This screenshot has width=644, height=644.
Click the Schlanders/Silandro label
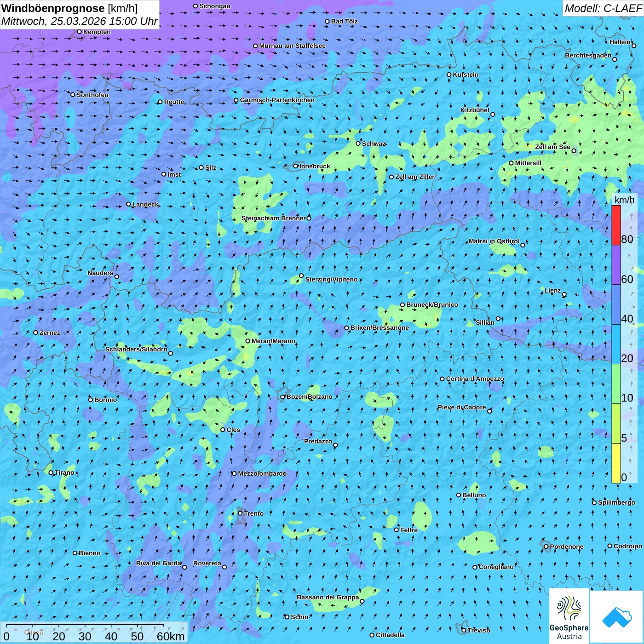click(x=137, y=349)
